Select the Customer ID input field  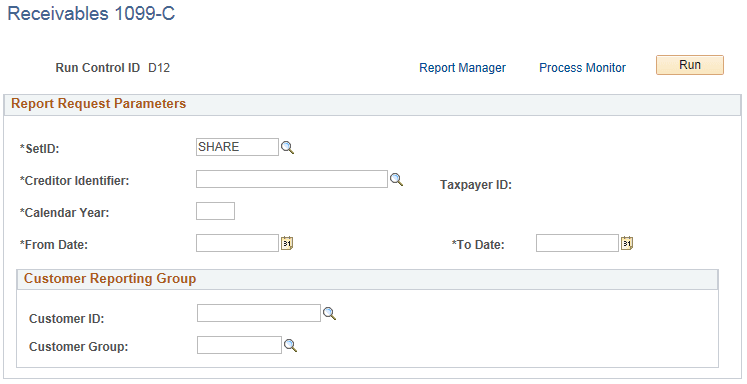259,313
